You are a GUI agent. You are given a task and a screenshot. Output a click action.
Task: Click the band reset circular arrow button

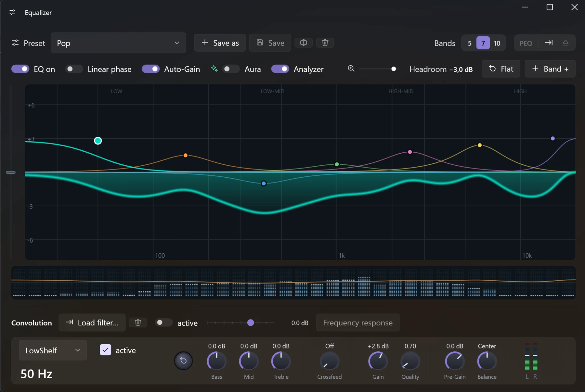(x=183, y=360)
